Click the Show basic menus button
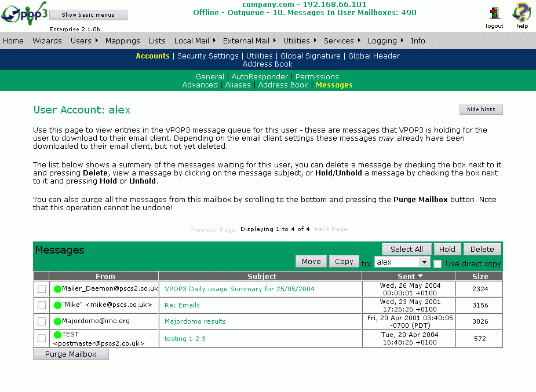Image resolution: width=536 pixels, height=392 pixels. (x=88, y=14)
